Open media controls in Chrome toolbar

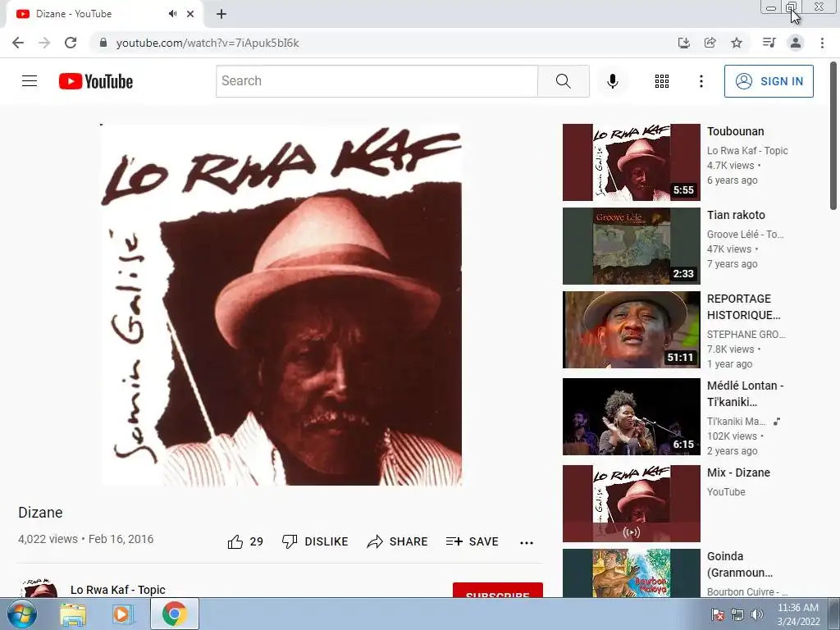769,43
